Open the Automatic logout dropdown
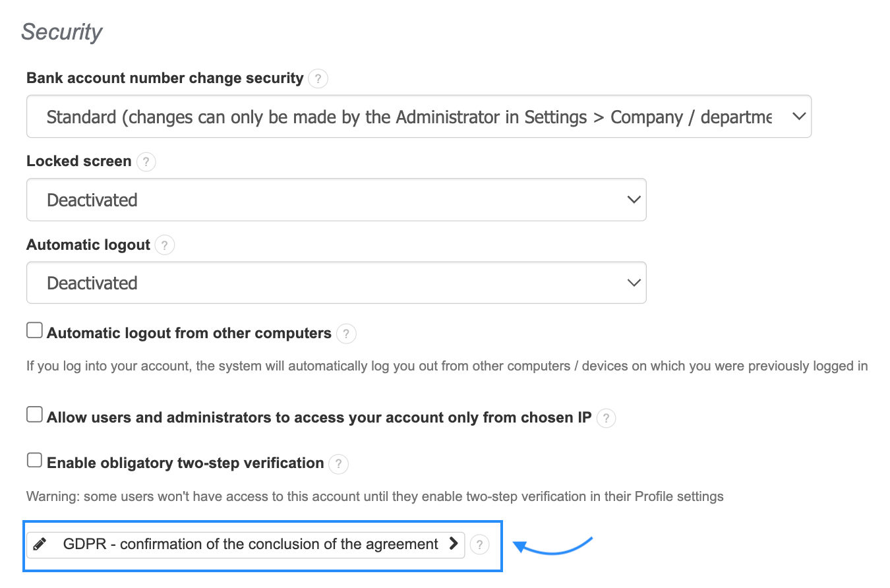The height and width of the screenshot is (588, 890). click(x=336, y=283)
